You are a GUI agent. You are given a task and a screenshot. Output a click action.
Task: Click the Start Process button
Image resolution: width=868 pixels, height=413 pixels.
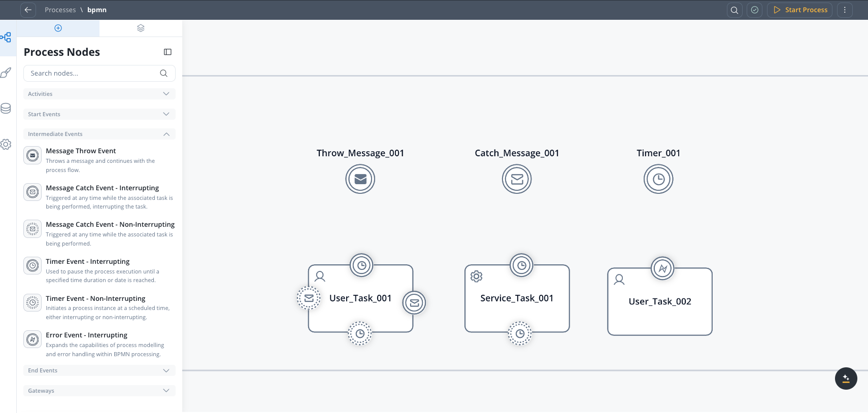click(x=800, y=10)
